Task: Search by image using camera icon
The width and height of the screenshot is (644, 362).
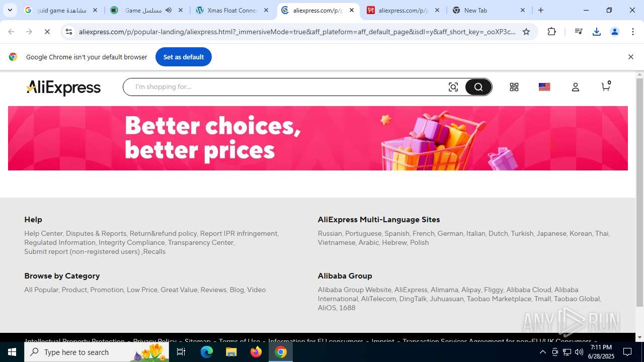Action: pyautogui.click(x=453, y=87)
